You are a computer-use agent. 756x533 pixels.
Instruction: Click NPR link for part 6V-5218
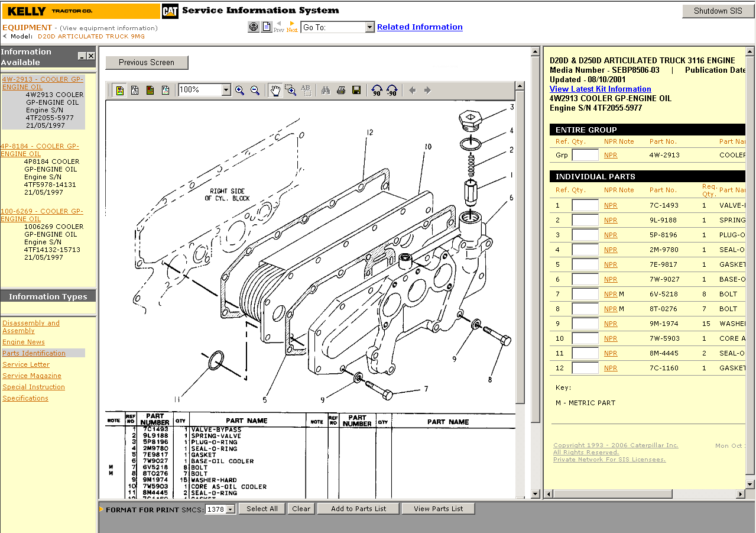pos(611,294)
